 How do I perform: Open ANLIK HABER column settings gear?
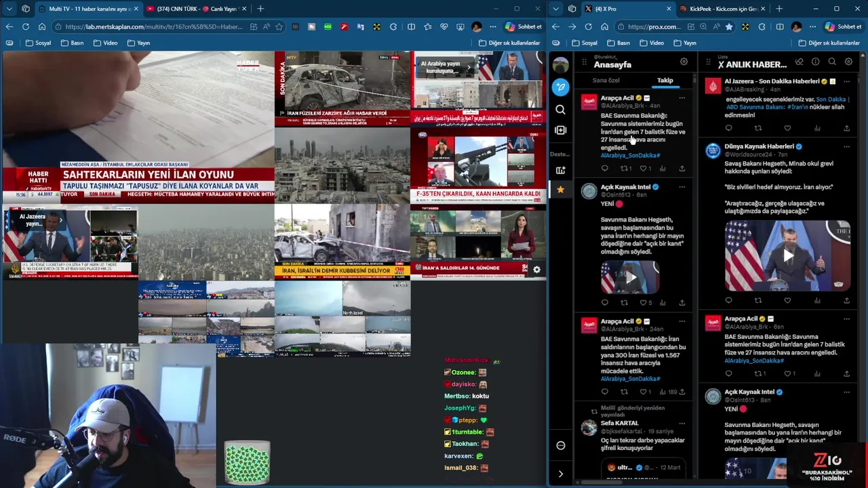(848, 62)
